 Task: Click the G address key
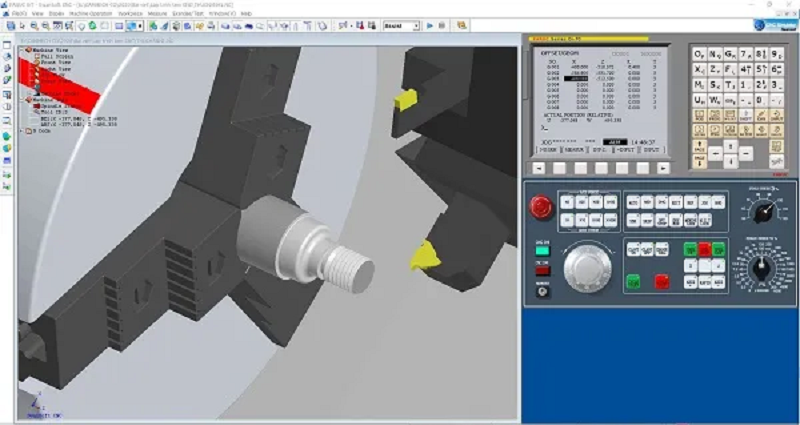pos(730,54)
